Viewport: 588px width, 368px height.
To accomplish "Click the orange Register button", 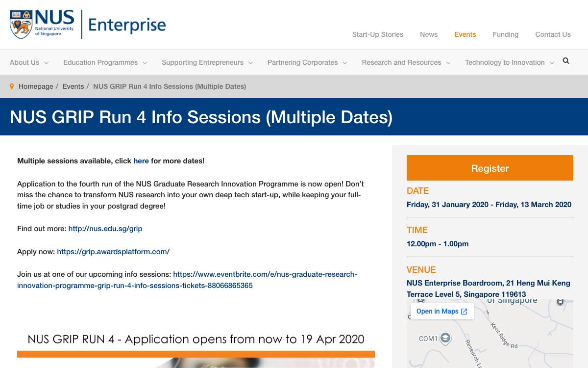I will 490,168.
